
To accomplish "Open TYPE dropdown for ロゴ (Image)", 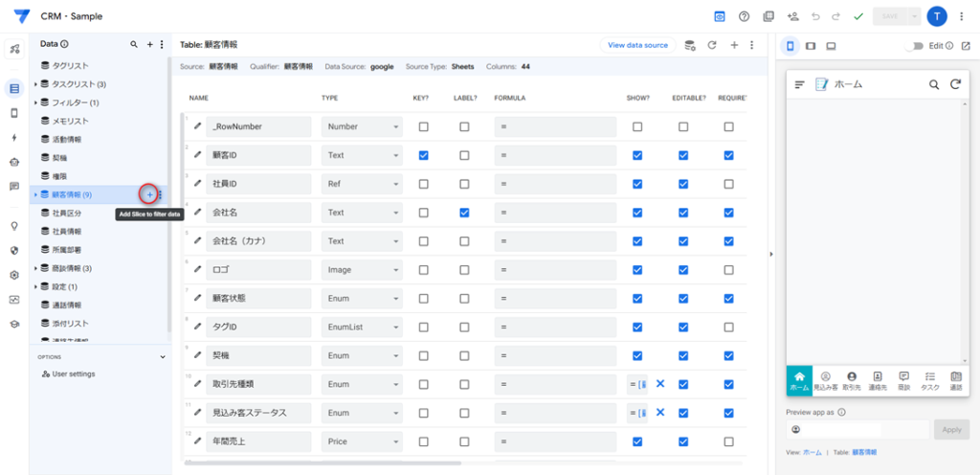I will (362, 270).
